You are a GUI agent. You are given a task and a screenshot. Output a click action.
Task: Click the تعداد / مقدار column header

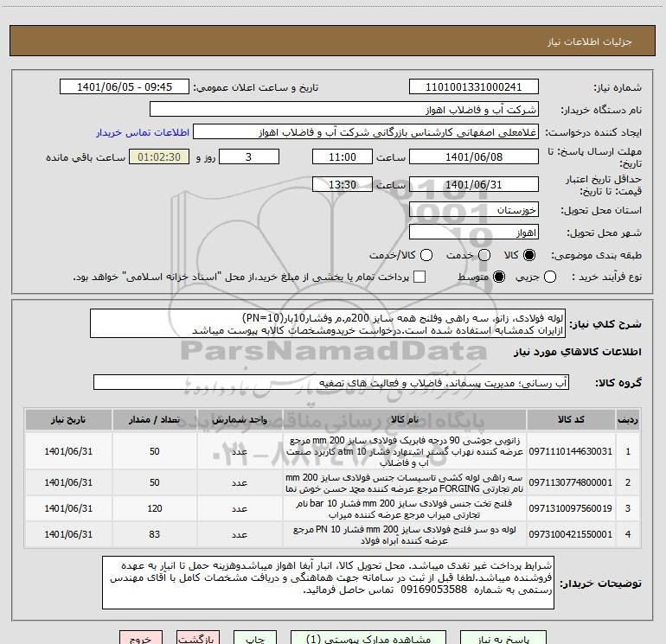[x=154, y=419]
